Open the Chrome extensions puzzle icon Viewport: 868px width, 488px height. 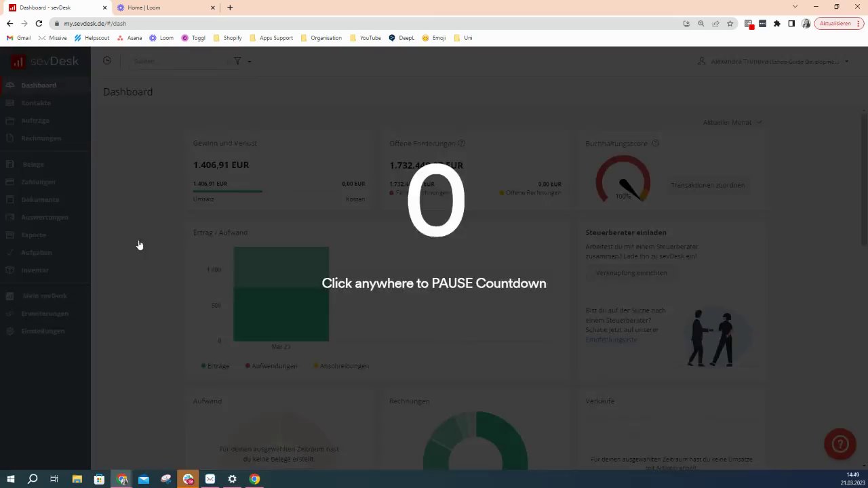tap(777, 24)
